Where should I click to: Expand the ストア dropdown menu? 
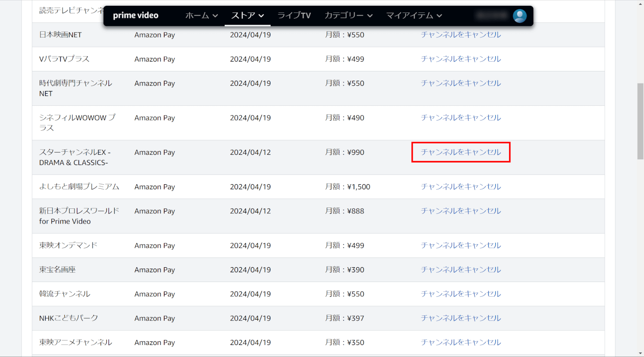click(247, 16)
